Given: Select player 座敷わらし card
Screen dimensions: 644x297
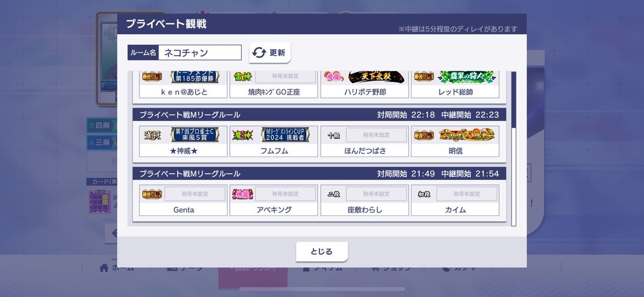Looking at the screenshot, I should click(x=365, y=201).
